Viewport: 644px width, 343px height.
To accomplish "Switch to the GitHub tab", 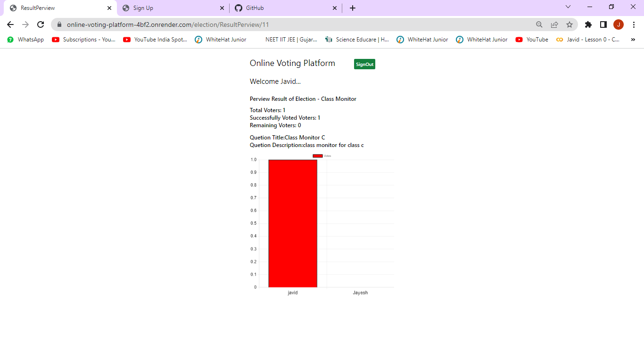I will (x=278, y=8).
